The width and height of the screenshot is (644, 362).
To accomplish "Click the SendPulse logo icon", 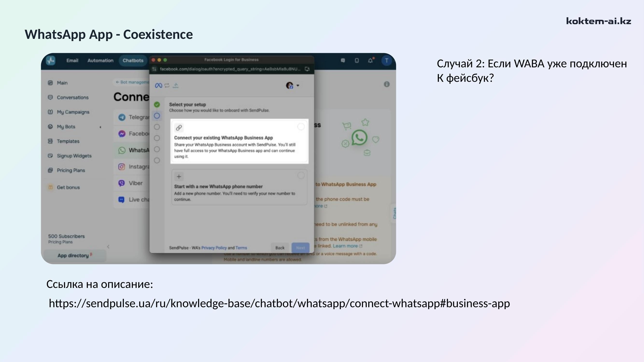I will (x=51, y=61).
